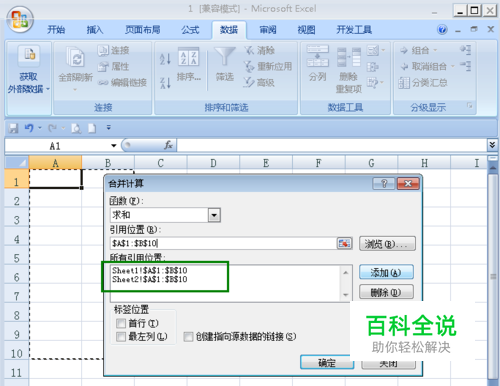Click the Browse (浏览) button
This screenshot has height=386, width=500.
point(387,244)
